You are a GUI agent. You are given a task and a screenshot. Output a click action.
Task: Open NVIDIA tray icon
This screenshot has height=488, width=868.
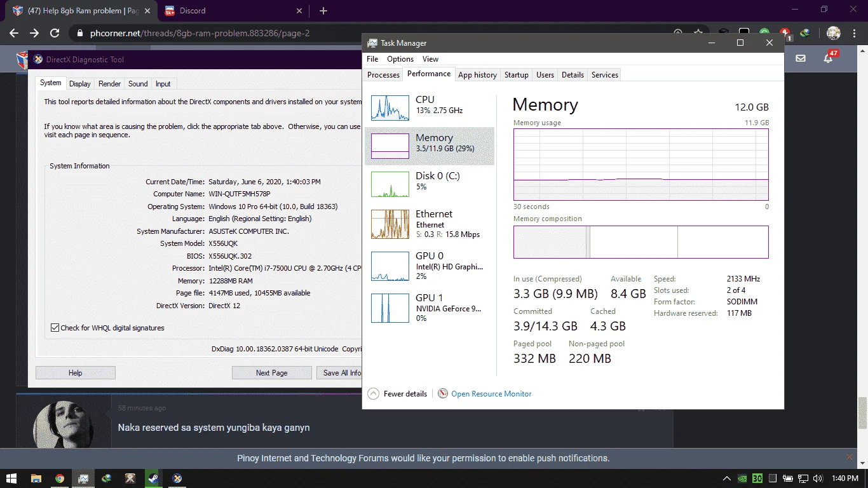742,478
